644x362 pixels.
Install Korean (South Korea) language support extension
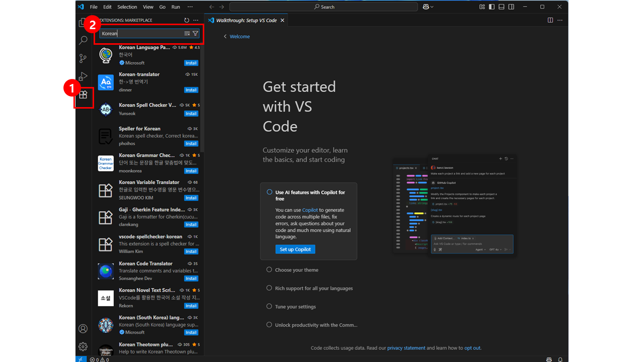(191, 332)
